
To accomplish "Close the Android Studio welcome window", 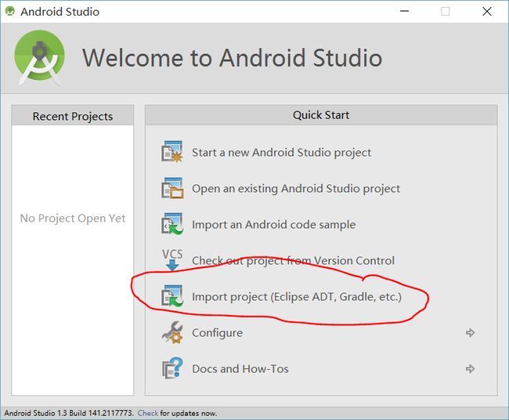I will tap(487, 12).
